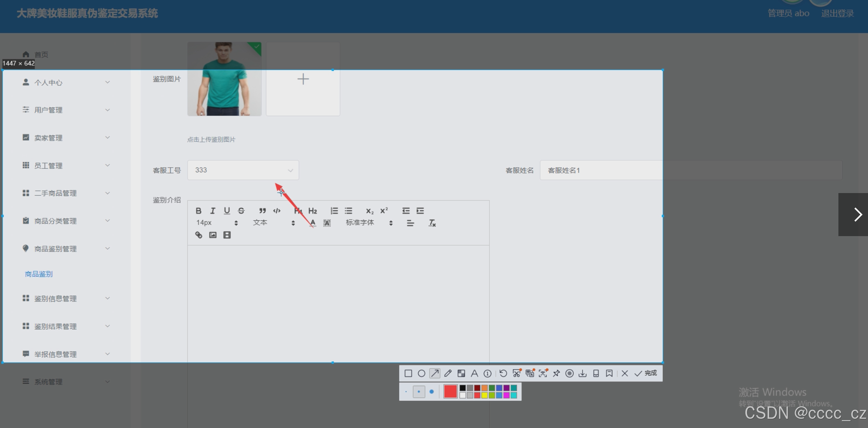Open the 客服工号 dropdown showing 333

click(243, 170)
